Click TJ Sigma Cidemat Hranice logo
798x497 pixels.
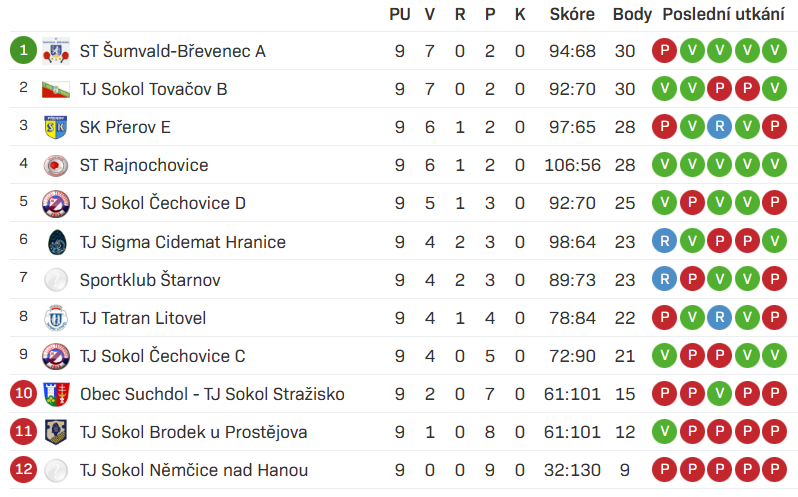pos(55,242)
